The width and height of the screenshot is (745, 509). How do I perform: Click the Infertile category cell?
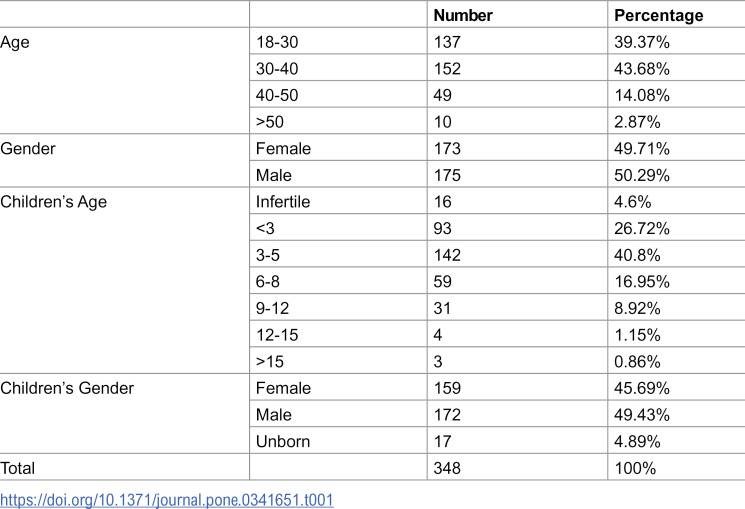coord(283,202)
